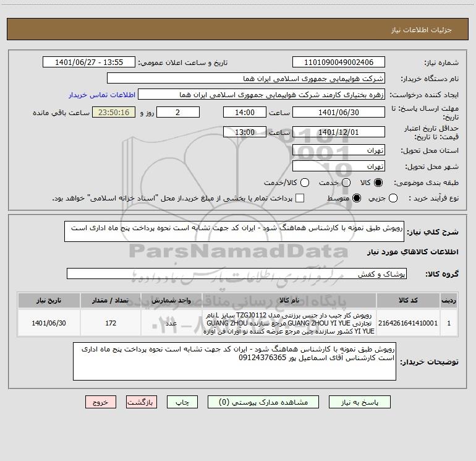Image resolution: width=476 pixels, height=461 pixels.
Task: Click the deadline time 14:00 field
Action: pyautogui.click(x=245, y=112)
